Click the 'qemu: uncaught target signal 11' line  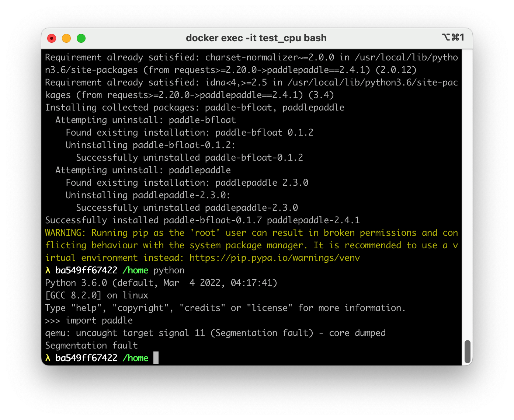pos(215,333)
